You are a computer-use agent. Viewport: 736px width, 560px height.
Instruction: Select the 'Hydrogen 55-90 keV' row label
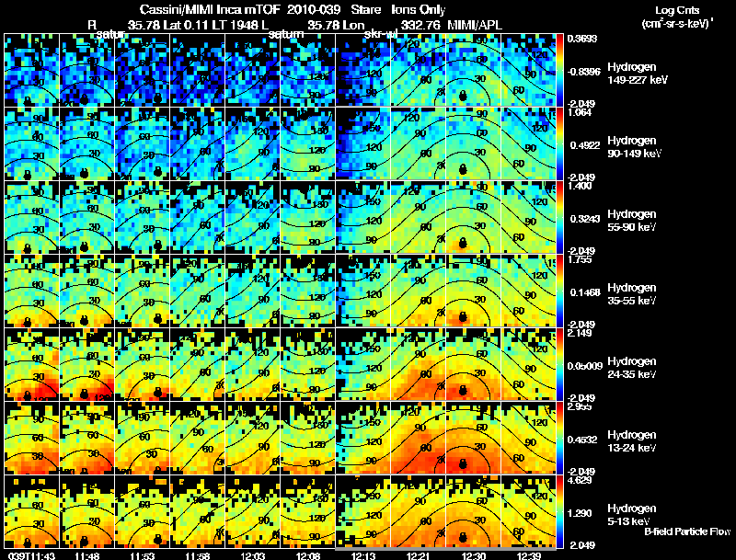632,221
